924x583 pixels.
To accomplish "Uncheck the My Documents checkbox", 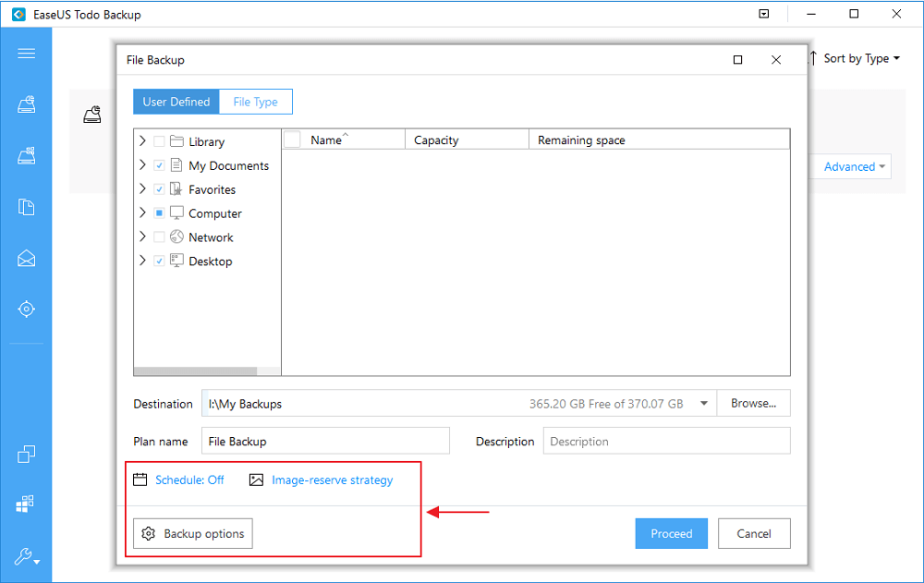I will pyautogui.click(x=160, y=165).
